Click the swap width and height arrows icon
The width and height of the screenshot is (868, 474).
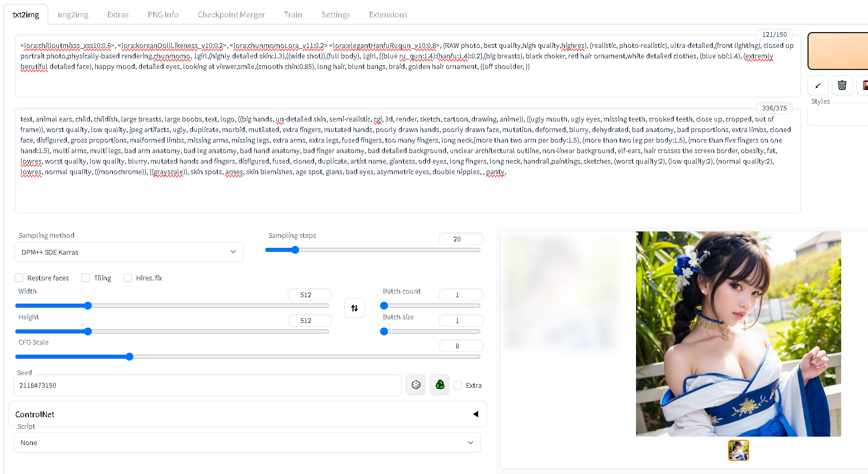355,308
